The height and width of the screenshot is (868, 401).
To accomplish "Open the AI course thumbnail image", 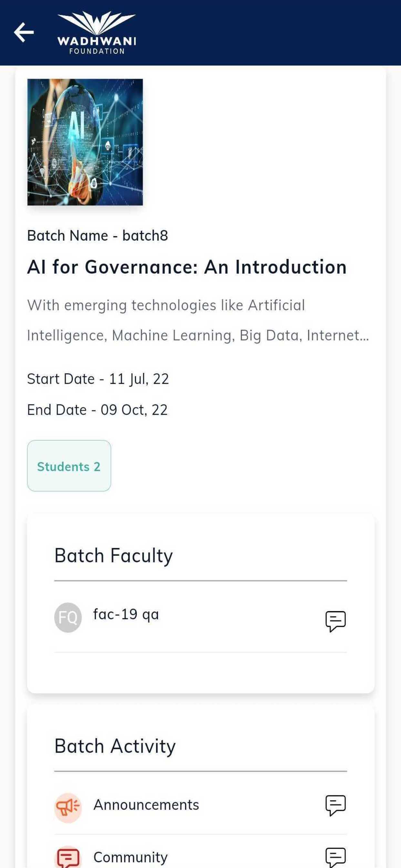I will click(x=85, y=142).
